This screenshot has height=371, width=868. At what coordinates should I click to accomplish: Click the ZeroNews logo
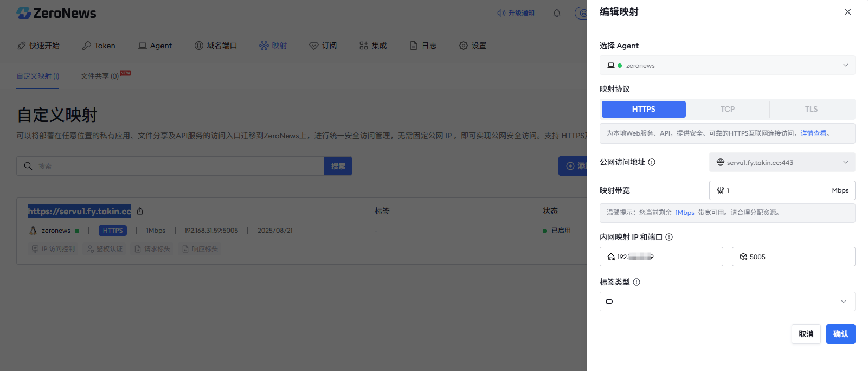point(56,13)
